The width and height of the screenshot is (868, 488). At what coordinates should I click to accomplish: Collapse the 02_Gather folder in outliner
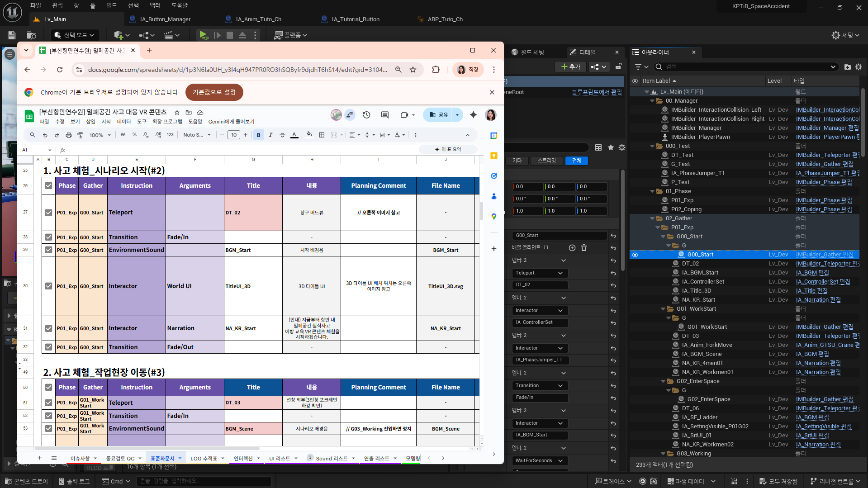pyautogui.click(x=652, y=218)
